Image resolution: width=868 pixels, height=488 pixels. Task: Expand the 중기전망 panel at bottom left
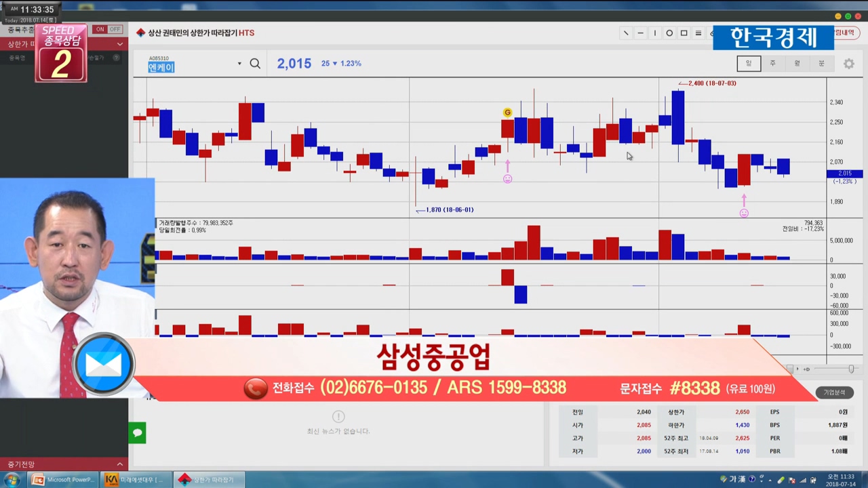pyautogui.click(x=120, y=464)
